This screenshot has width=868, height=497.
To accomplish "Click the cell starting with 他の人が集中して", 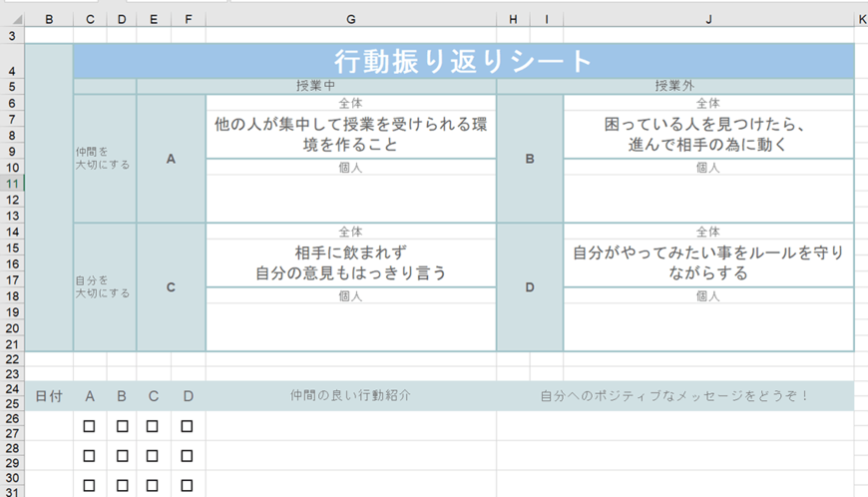I will pos(350,135).
